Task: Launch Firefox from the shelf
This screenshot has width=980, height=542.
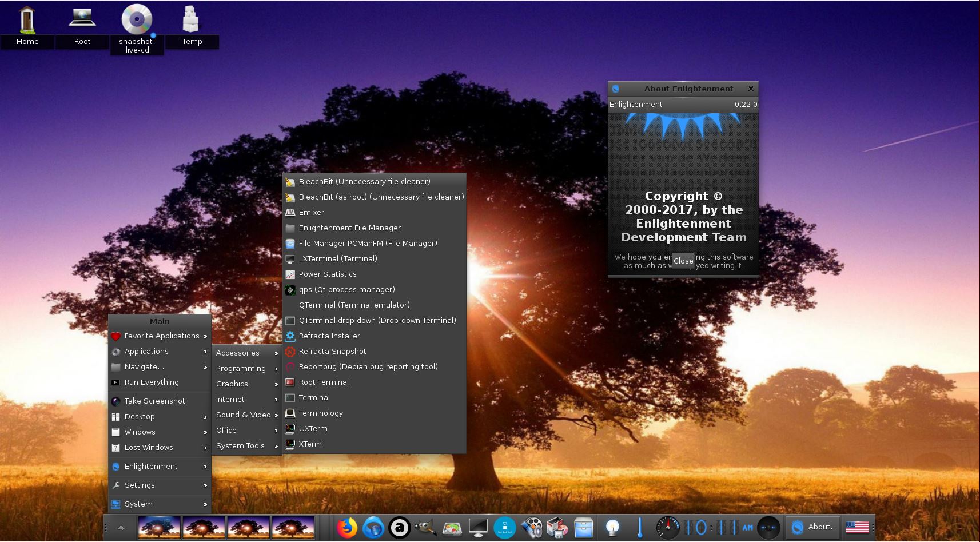Action: (346, 528)
